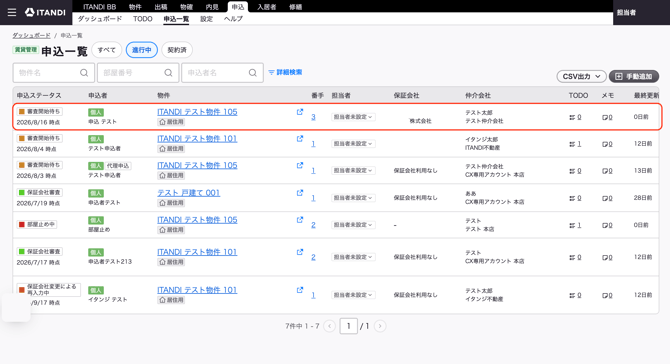Select the 進行中 filter pill
The width and height of the screenshot is (670, 364).
[x=141, y=50]
